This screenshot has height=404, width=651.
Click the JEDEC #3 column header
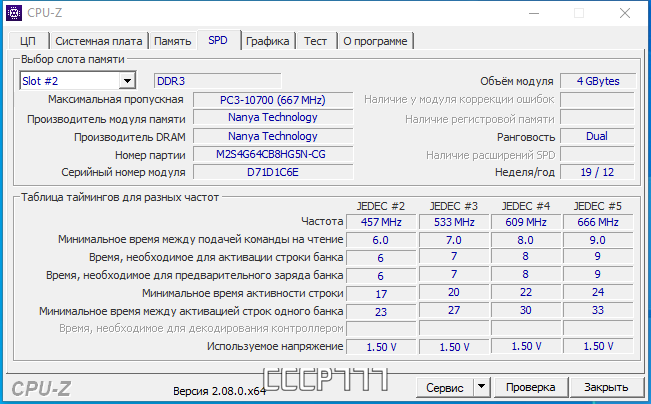click(x=453, y=206)
